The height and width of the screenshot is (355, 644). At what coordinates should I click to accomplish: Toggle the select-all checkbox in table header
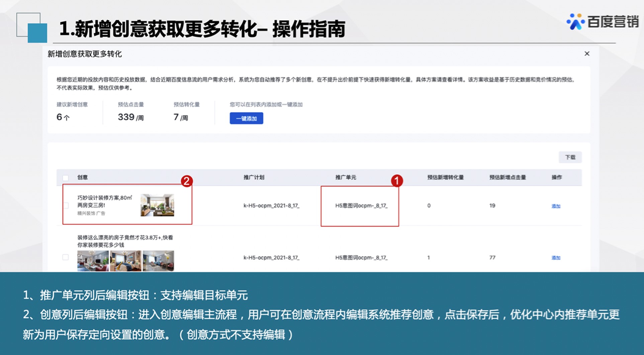(x=66, y=178)
